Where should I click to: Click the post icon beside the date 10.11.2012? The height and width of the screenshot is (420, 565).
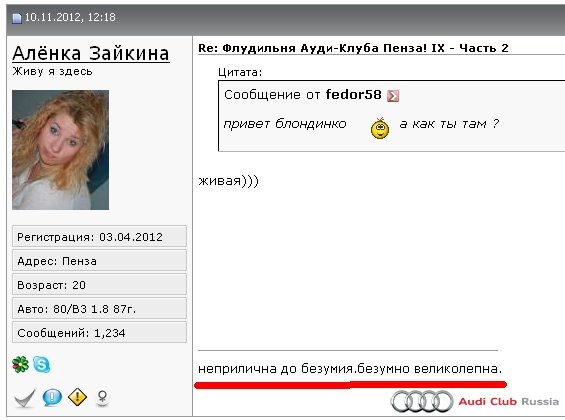click(17, 18)
